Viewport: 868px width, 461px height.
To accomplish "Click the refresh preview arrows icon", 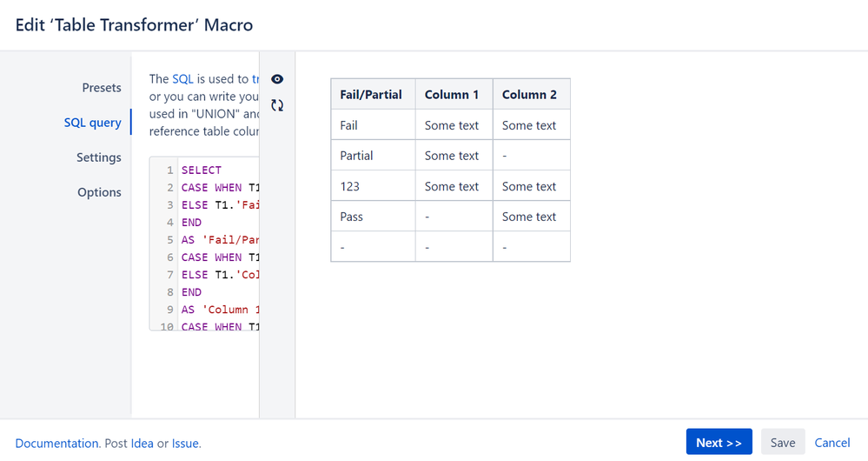I will click(x=277, y=105).
